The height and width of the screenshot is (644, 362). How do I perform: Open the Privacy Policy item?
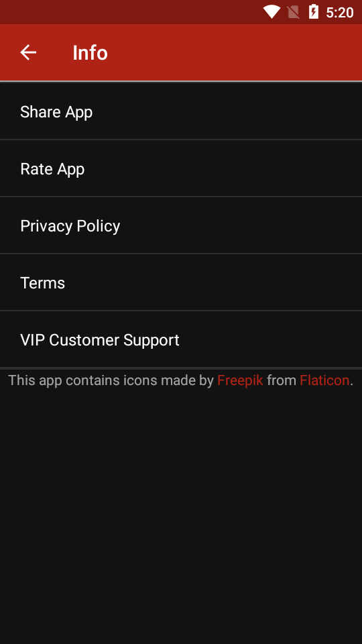(x=181, y=225)
